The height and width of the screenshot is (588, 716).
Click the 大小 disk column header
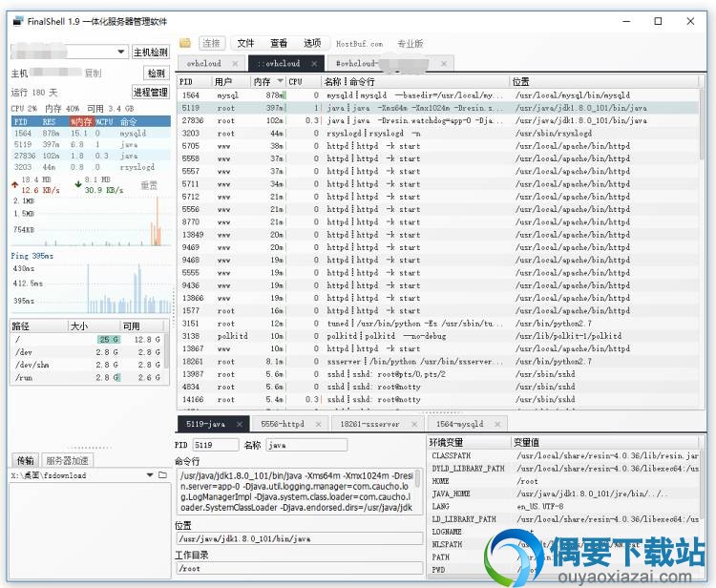pos(94,326)
